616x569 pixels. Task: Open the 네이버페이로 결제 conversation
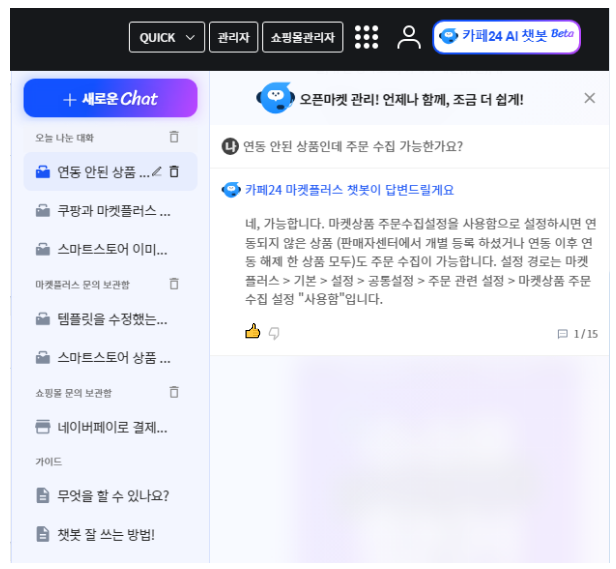click(110, 427)
